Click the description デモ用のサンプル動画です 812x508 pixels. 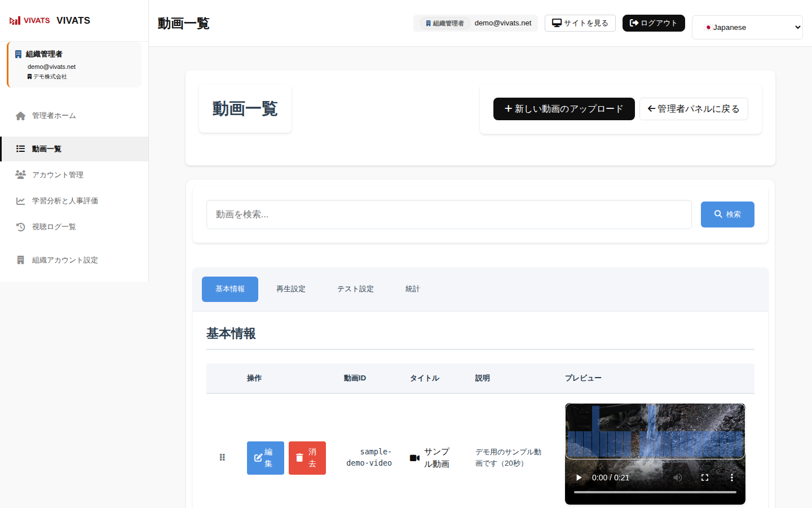click(x=508, y=458)
